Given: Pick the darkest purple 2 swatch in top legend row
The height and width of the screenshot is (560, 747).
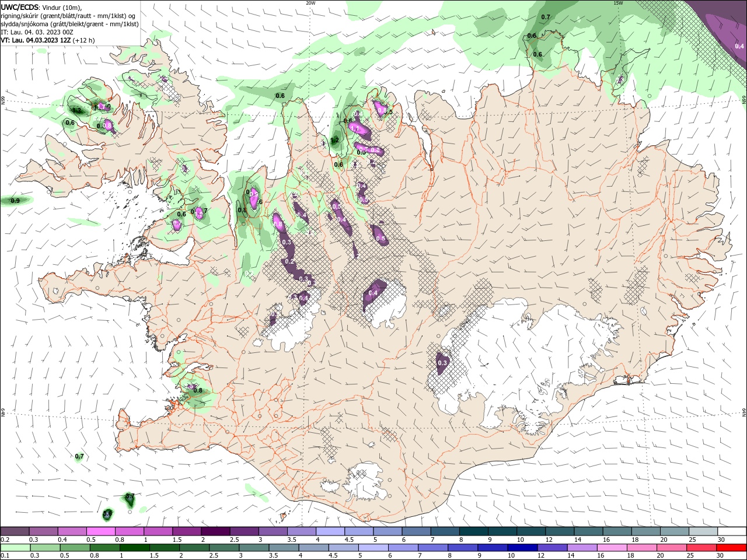Looking at the screenshot, I should (x=215, y=531).
